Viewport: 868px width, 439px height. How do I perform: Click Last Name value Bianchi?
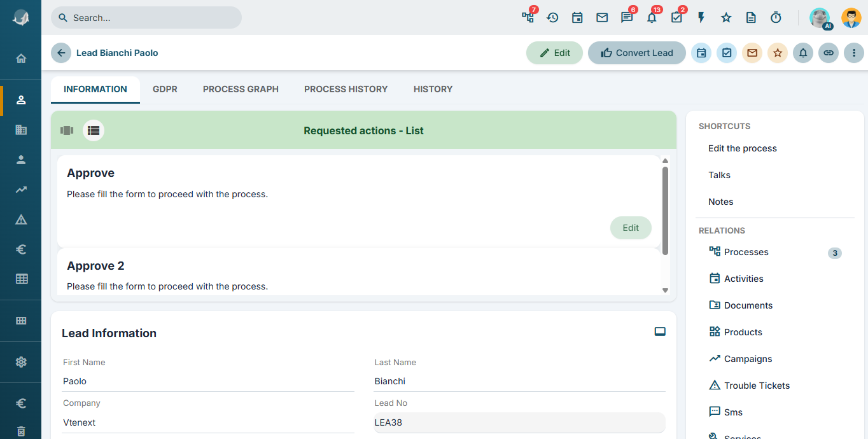390,381
